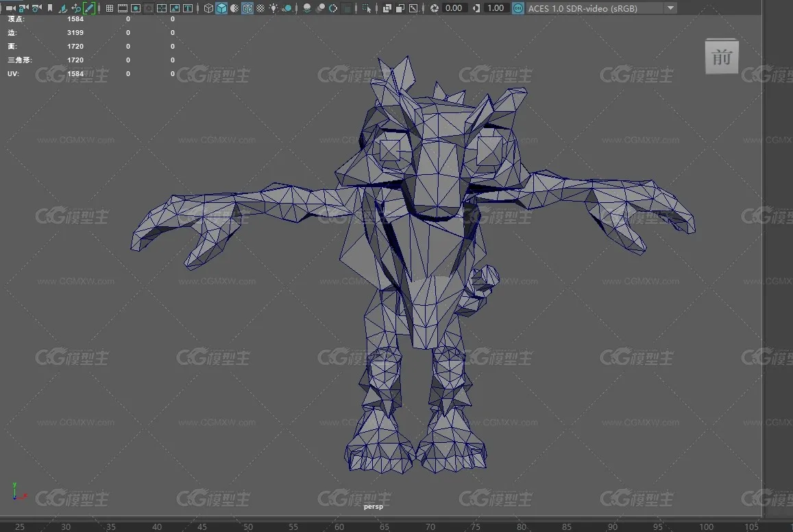793x532 pixels.
Task: Toggle X-Ray Active Components icon
Action: pos(400,8)
